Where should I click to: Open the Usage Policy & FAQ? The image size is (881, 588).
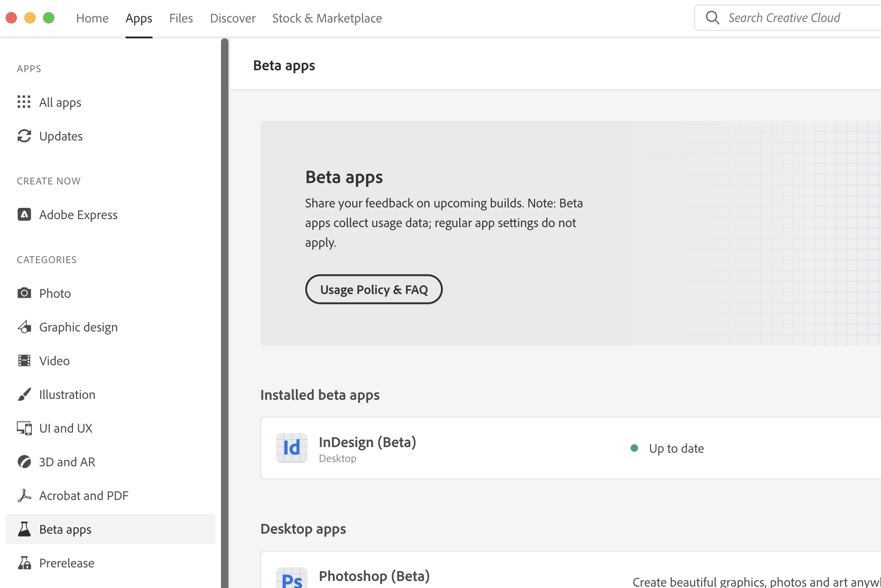(x=374, y=289)
